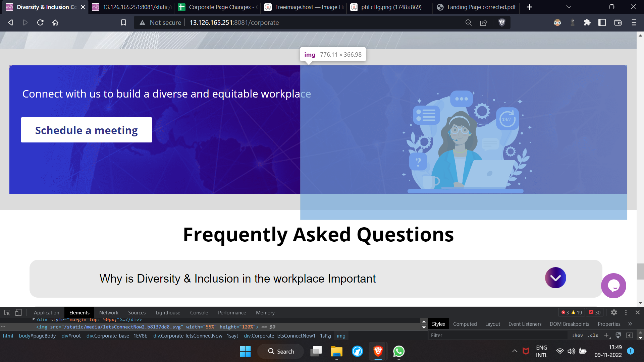Expand the collapsed margin-top div node
The width and height of the screenshot is (644, 362).
click(x=34, y=319)
